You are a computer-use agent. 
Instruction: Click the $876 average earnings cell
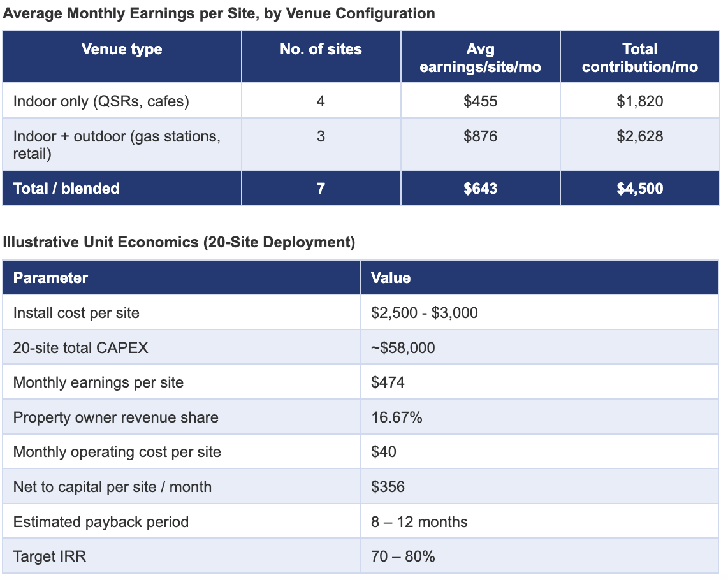pyautogui.click(x=480, y=145)
